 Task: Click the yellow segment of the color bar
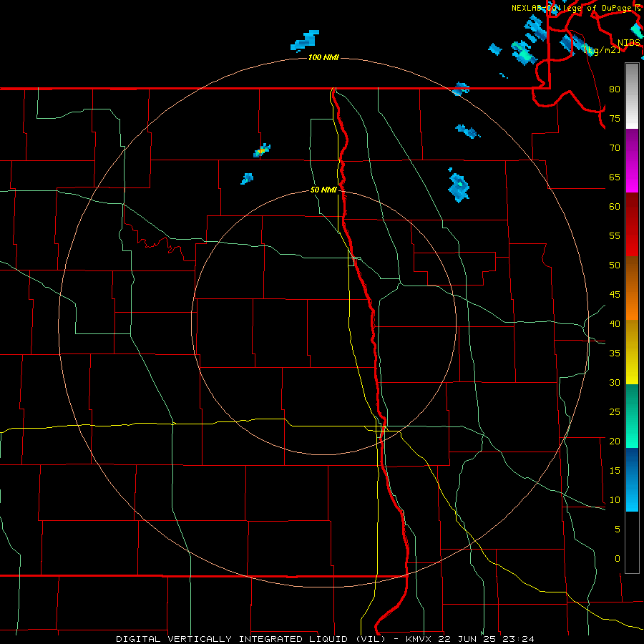click(x=632, y=352)
